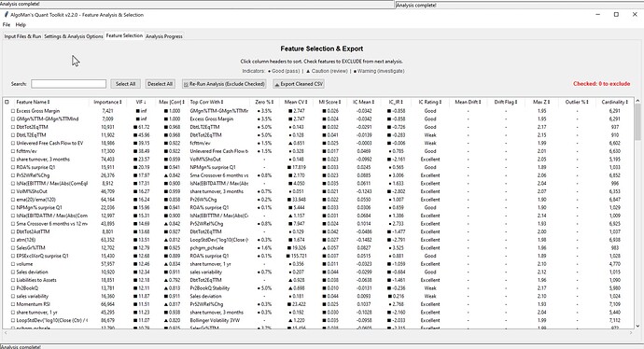Go to the Analysis Progress tab

click(164, 36)
